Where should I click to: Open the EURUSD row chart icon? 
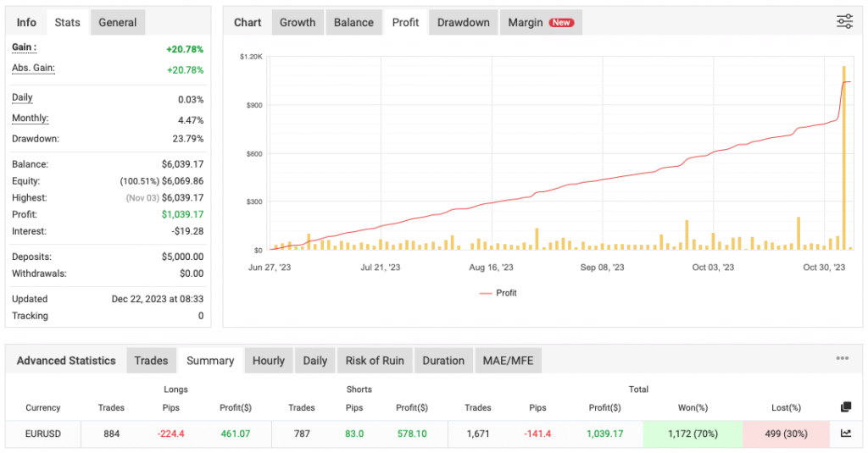pos(845,434)
